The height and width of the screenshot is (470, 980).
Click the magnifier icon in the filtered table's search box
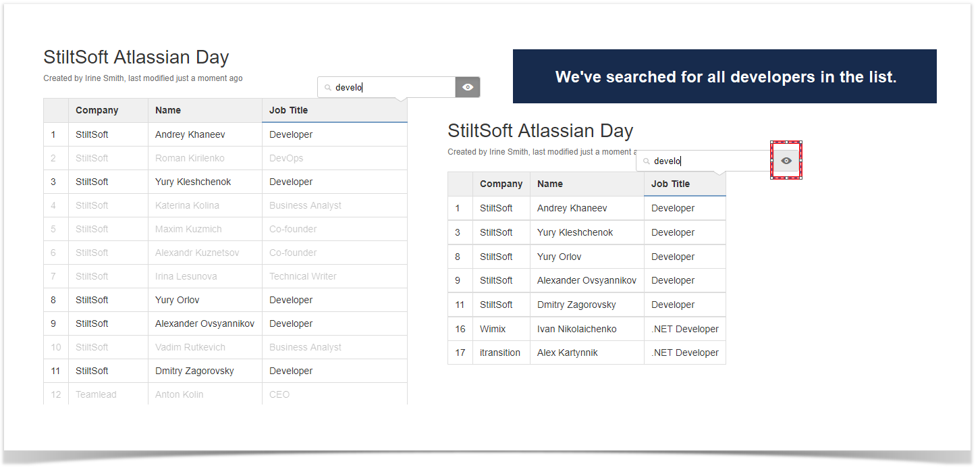[647, 161]
